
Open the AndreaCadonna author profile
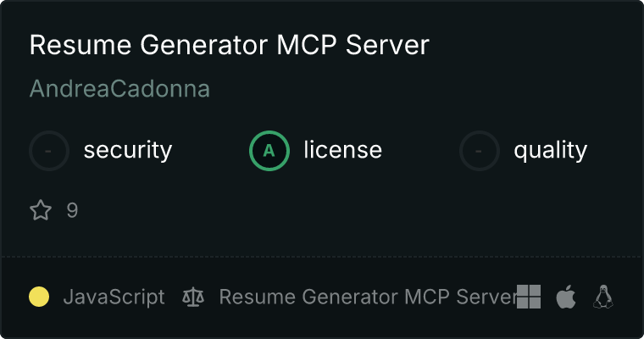click(119, 89)
